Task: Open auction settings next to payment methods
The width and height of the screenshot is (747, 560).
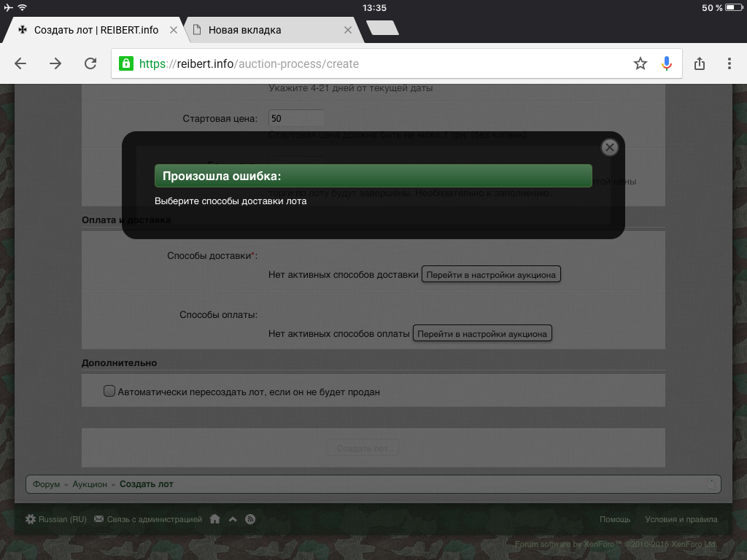Action: pos(482,333)
